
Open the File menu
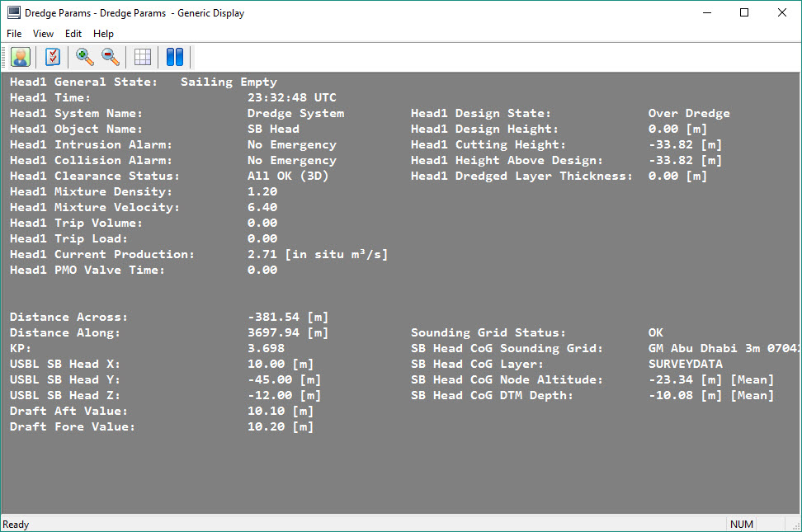pyautogui.click(x=14, y=34)
